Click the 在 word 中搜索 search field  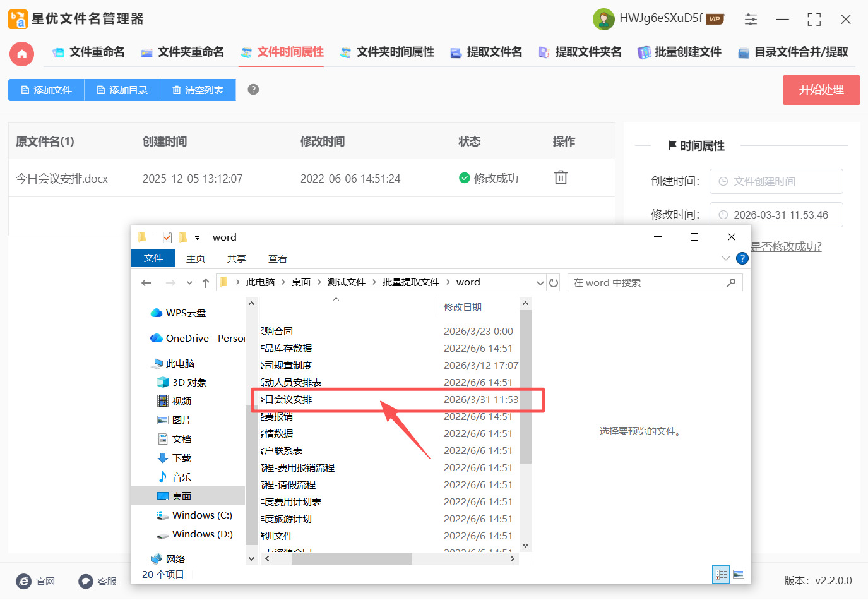coord(647,283)
